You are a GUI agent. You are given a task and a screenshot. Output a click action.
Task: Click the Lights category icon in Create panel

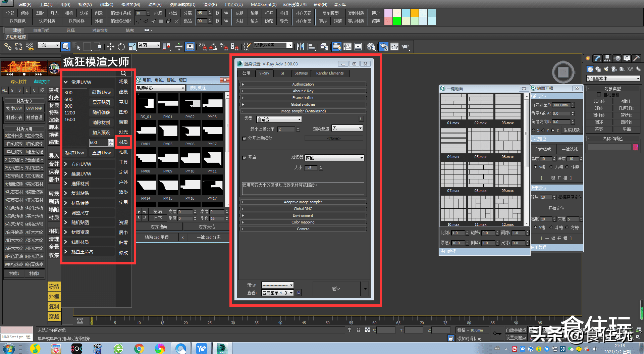[x=606, y=69]
